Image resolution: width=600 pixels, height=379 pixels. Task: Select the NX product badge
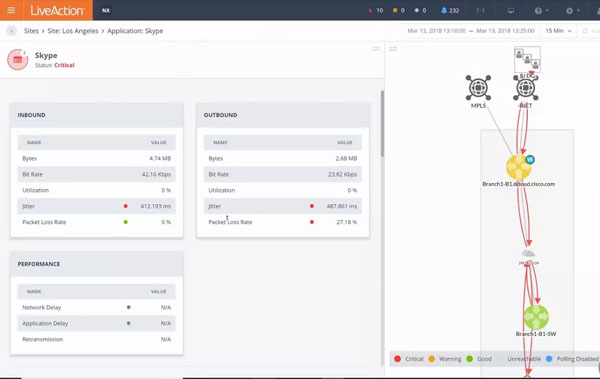(x=106, y=10)
